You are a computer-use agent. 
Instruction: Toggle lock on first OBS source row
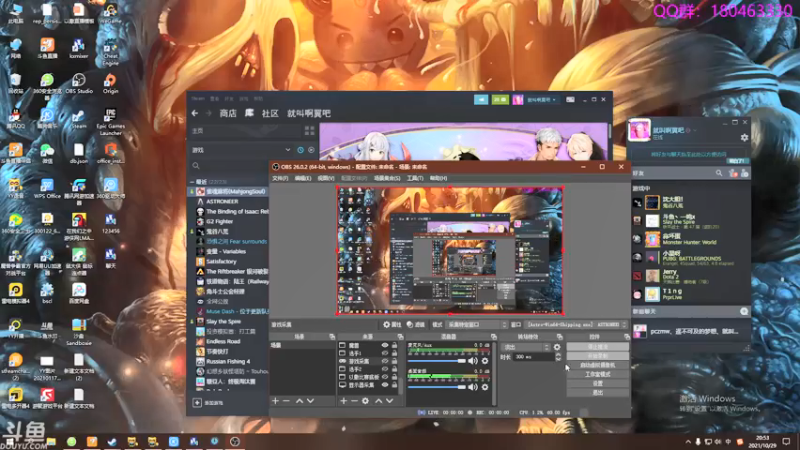(394, 345)
